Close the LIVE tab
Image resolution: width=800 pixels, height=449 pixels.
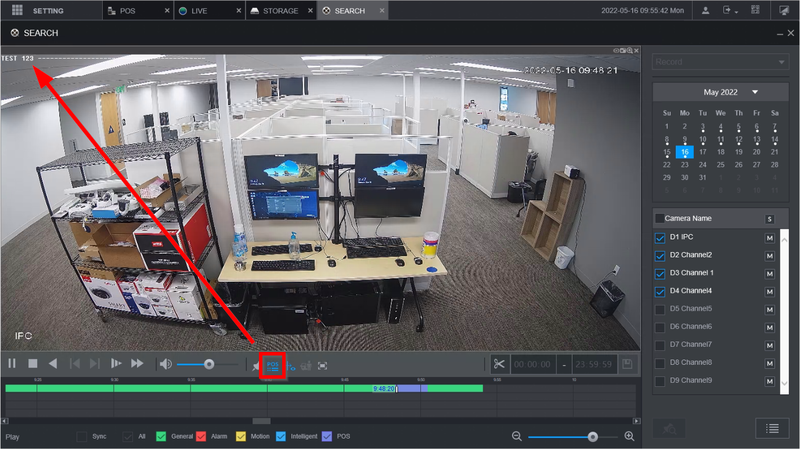238,11
